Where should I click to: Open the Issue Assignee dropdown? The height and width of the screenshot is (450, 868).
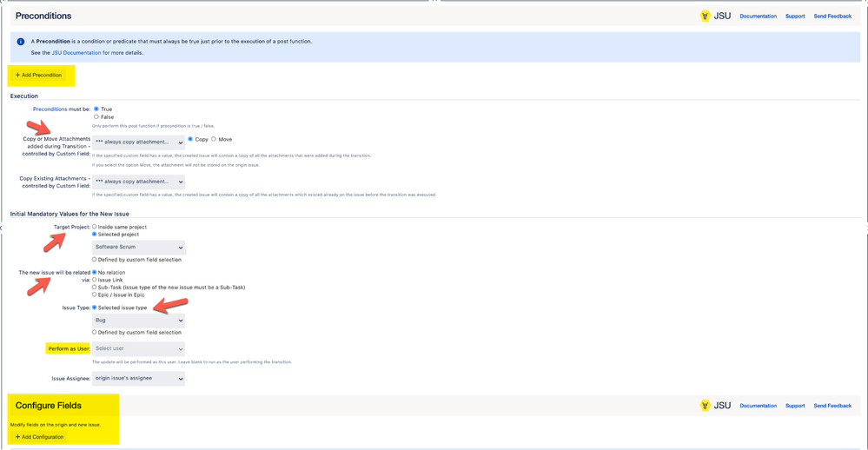138,379
